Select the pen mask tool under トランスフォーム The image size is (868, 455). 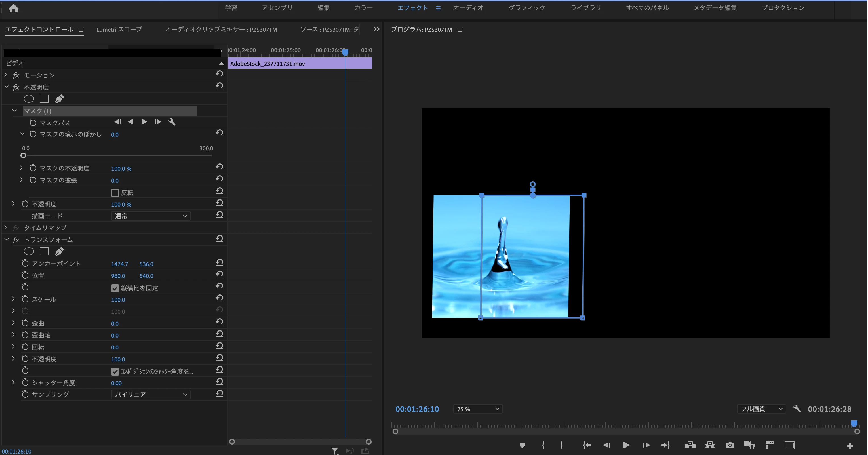coord(59,251)
